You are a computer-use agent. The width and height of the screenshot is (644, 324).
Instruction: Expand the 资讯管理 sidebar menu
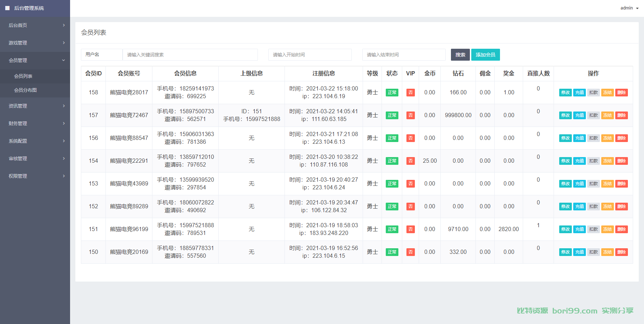click(x=35, y=106)
